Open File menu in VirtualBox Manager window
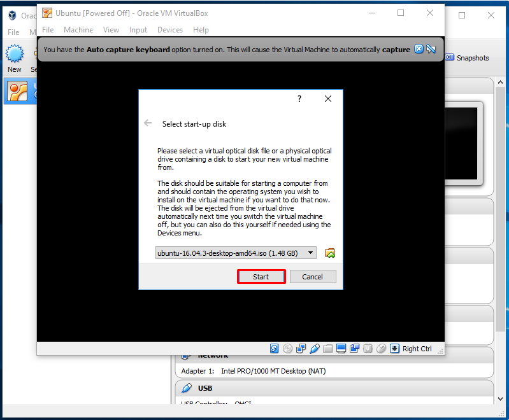Image resolution: width=509 pixels, height=420 pixels. [13, 32]
